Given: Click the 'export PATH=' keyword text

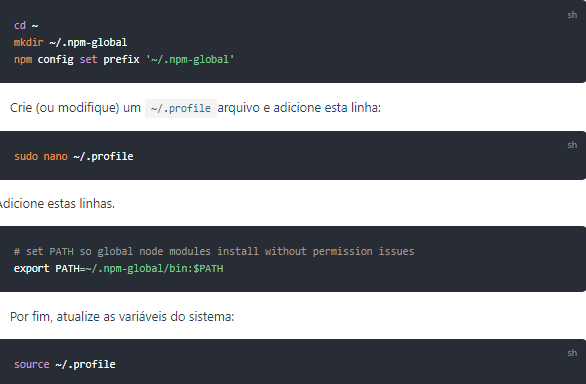Looking at the screenshot, I should (x=49, y=268).
